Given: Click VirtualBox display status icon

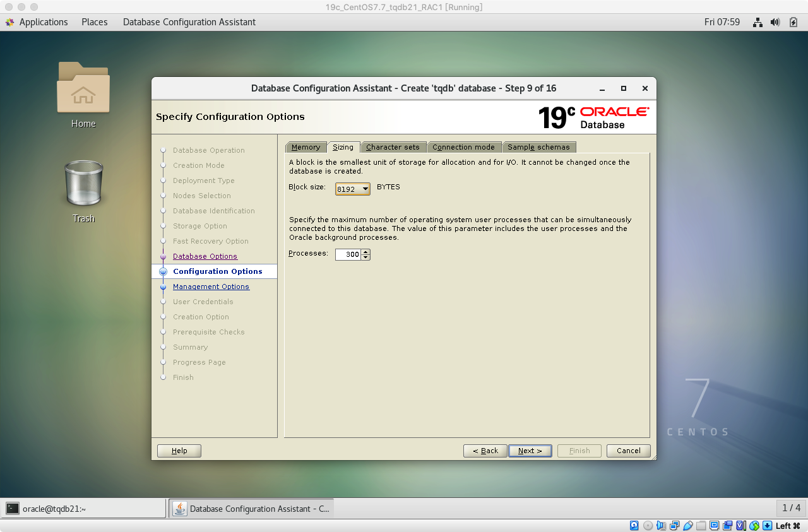Looking at the screenshot, I should (x=715, y=526).
